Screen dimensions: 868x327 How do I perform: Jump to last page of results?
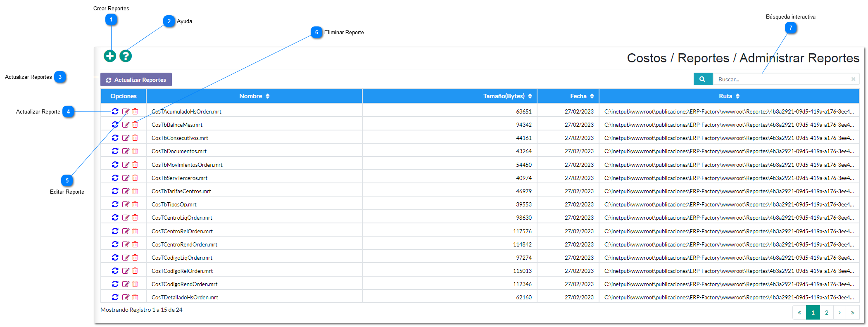(x=853, y=313)
